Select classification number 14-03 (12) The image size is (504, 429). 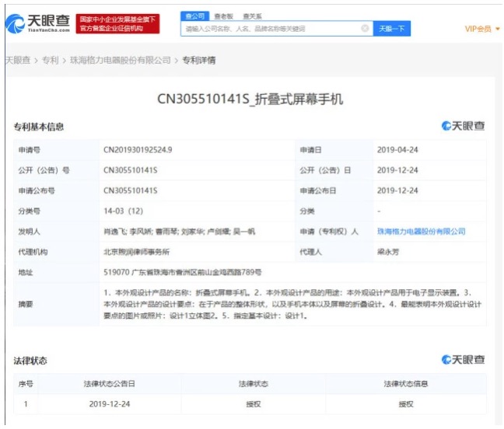tap(123, 211)
